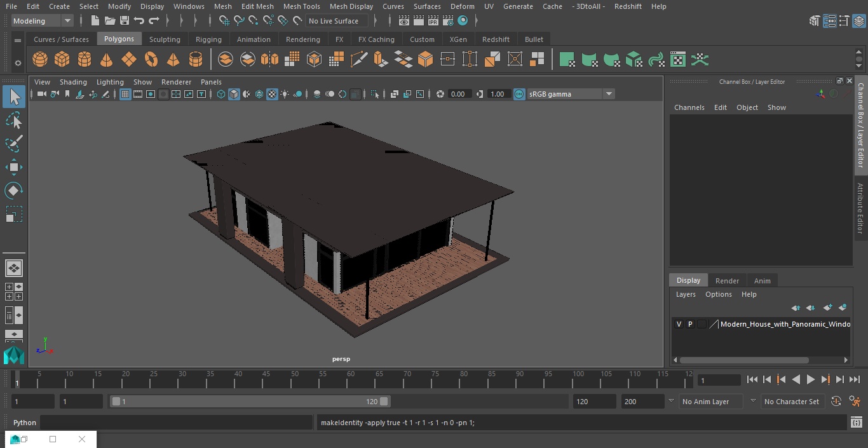Toggle playback P box of the Modern_House layer
Screen dimensions: 868x448
click(690, 324)
